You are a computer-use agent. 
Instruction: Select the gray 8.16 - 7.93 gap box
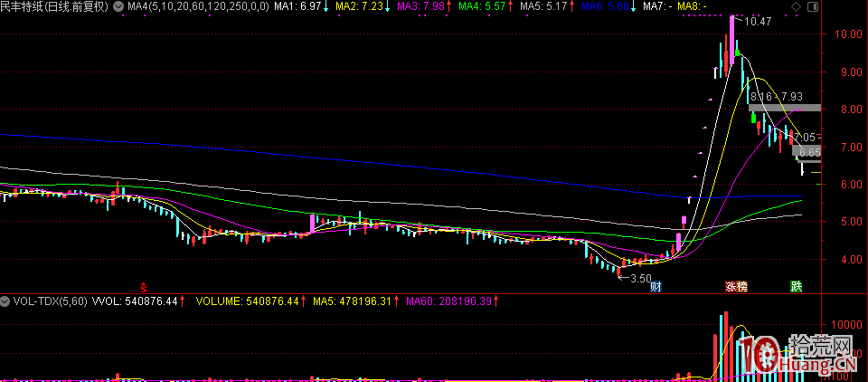[785, 108]
